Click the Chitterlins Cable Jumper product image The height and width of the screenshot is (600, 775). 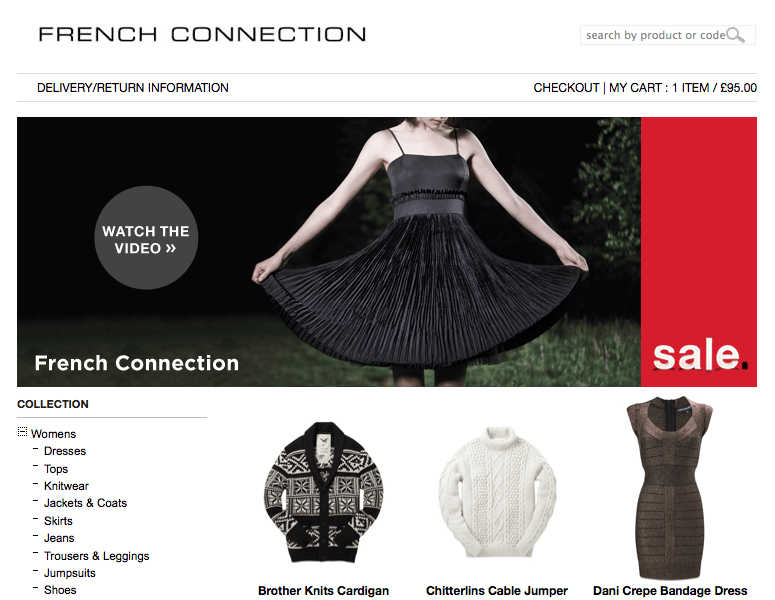(497, 492)
